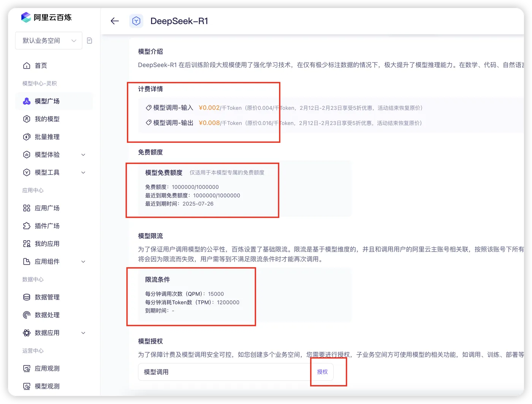Open 应用广场 in the sidebar

tap(54, 208)
